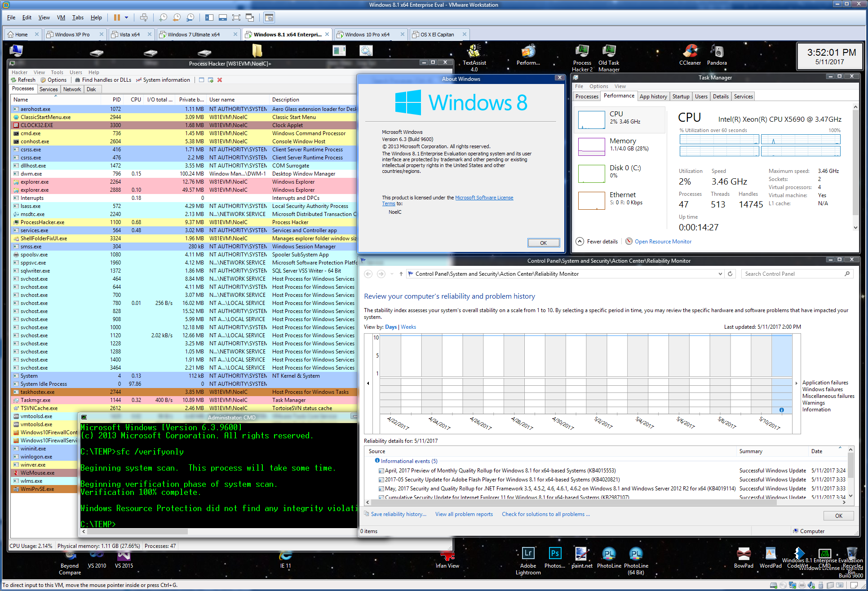
Task: Click the take snapshot toolbar icon
Action: (x=163, y=18)
